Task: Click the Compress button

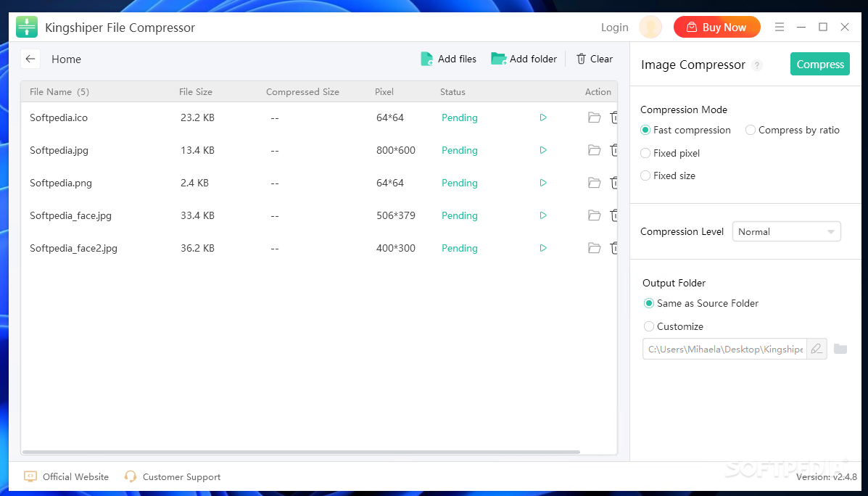Action: (820, 65)
